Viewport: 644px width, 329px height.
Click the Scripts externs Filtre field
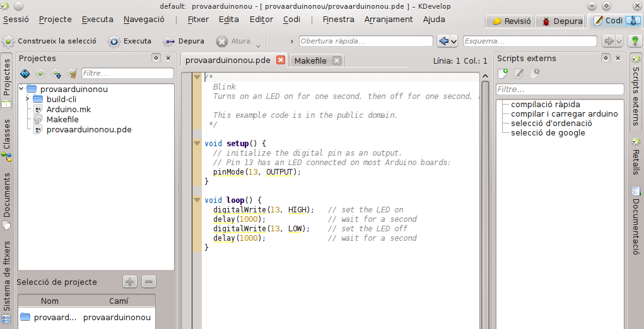(x=560, y=89)
